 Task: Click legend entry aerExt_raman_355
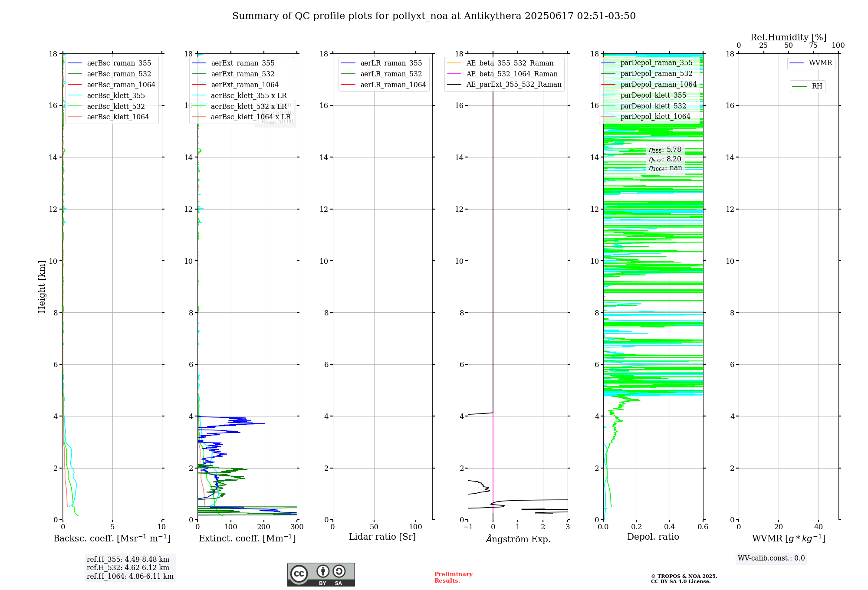(x=233, y=63)
